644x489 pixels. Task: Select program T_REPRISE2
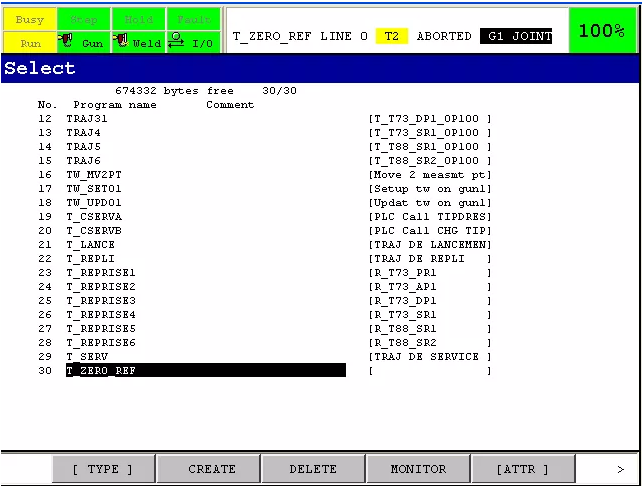click(x=101, y=287)
